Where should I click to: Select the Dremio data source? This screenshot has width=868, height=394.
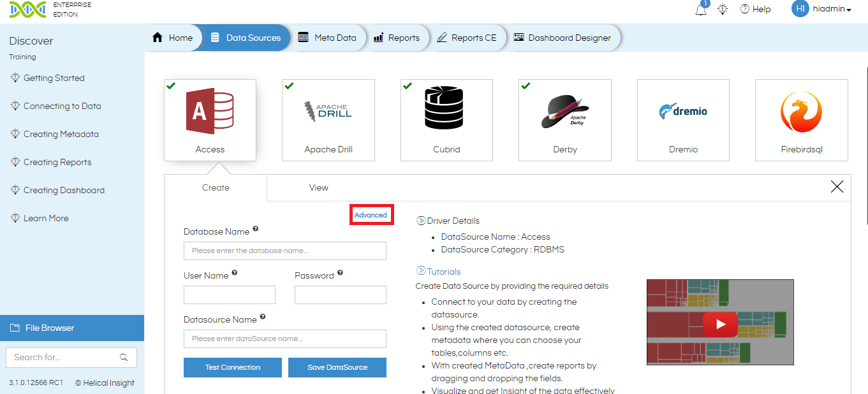click(683, 120)
